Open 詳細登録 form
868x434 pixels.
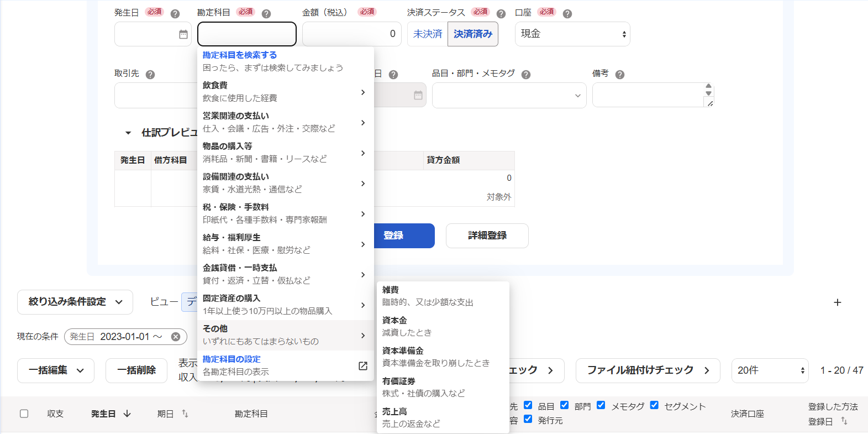(x=487, y=236)
